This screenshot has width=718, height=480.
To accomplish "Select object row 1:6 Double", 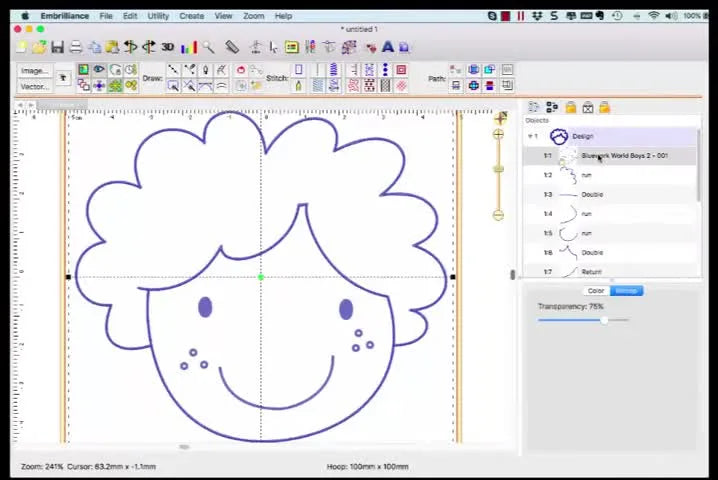I will [610, 252].
